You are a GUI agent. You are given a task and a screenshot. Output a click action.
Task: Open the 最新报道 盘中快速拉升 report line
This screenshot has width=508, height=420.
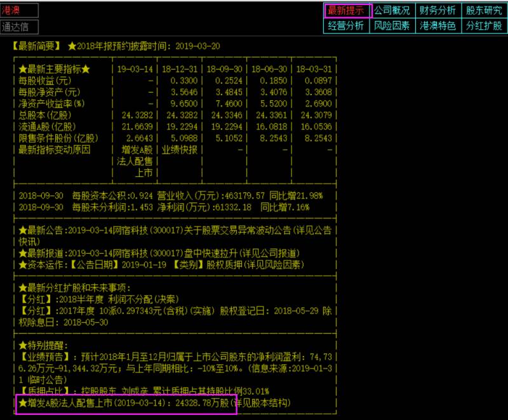tap(159, 253)
